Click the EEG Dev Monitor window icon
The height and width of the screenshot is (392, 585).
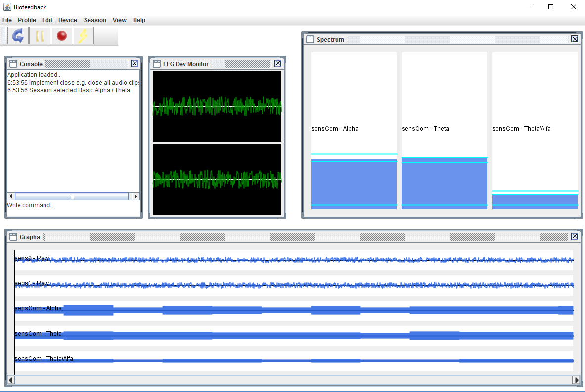click(157, 64)
